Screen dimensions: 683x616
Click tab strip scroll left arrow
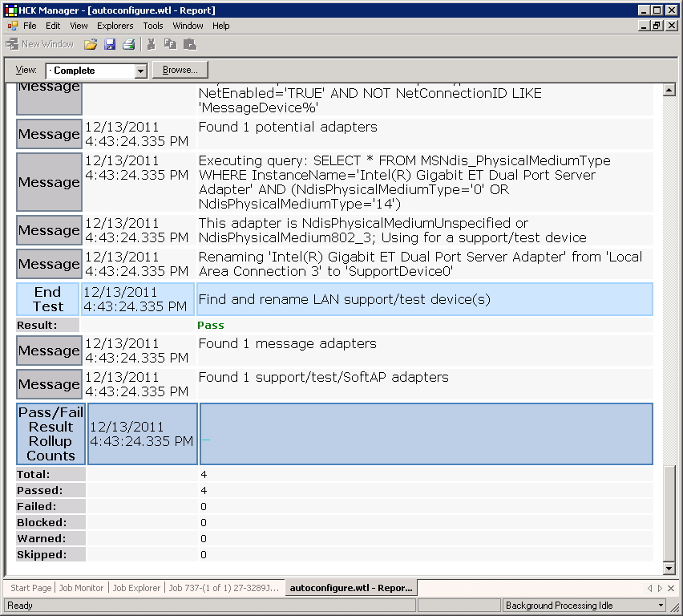[x=649, y=588]
